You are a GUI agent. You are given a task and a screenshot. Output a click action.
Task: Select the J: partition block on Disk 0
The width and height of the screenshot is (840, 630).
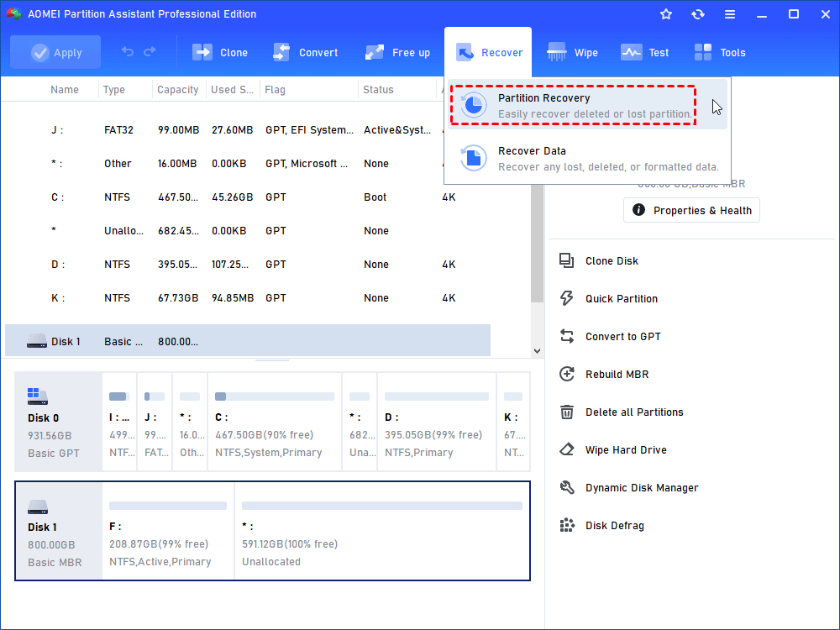[x=155, y=422]
